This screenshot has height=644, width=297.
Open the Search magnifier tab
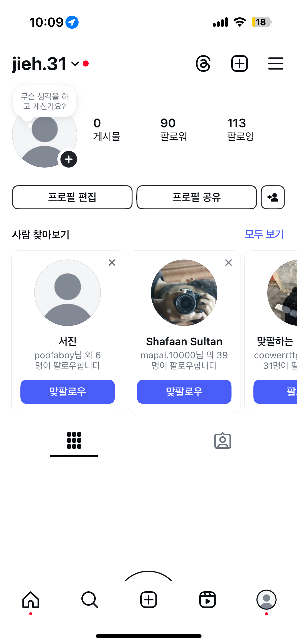[90, 600]
